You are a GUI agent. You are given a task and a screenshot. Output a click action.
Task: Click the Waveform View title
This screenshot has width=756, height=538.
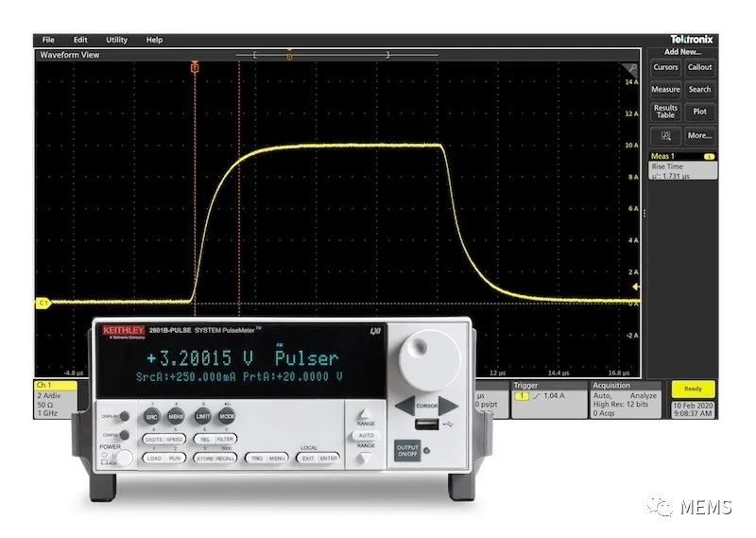(70, 55)
